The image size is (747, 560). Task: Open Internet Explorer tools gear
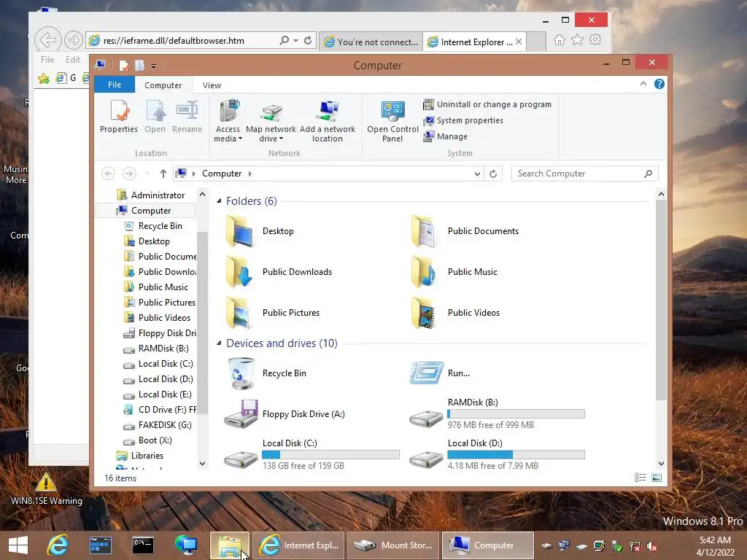(595, 40)
